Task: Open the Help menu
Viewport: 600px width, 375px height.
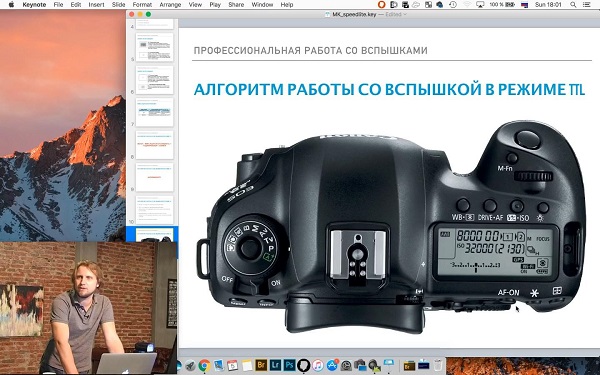Action: (x=287, y=5)
